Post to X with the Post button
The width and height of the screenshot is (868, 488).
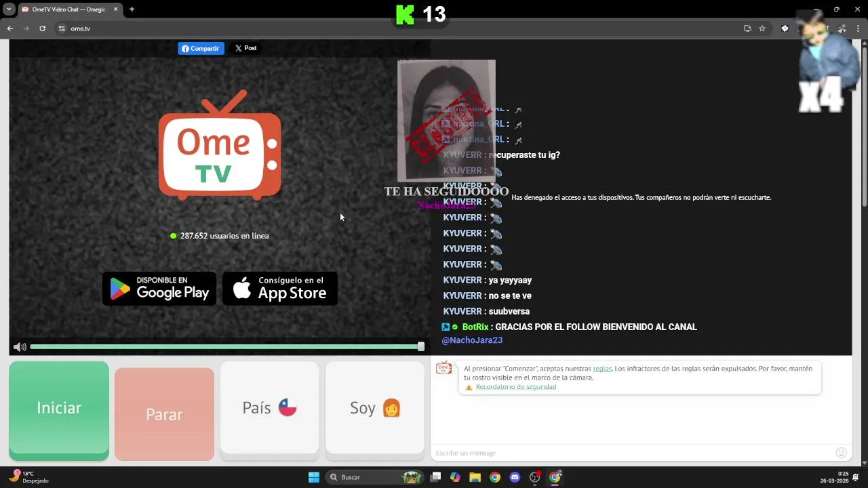pyautogui.click(x=245, y=48)
